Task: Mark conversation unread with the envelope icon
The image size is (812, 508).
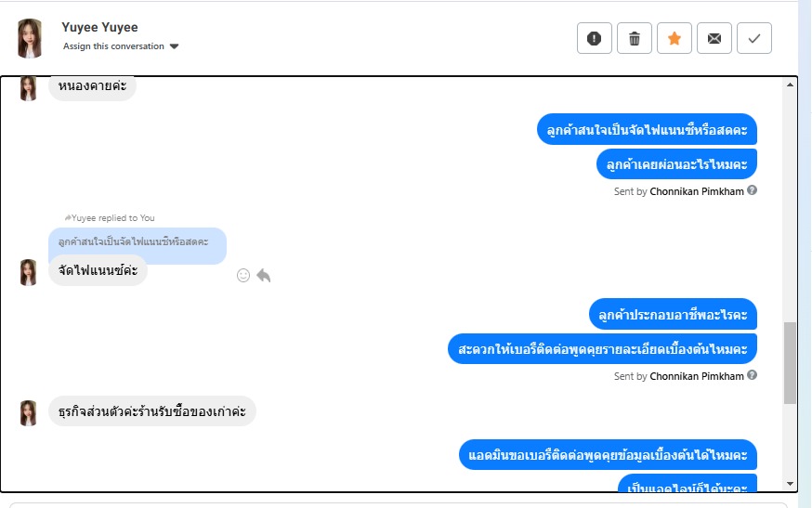Action: [714, 38]
